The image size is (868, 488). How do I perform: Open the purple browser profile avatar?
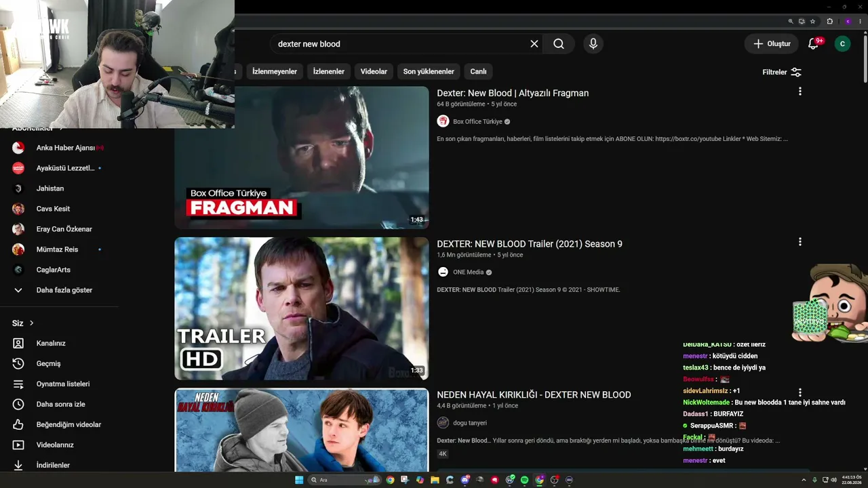coord(848,22)
